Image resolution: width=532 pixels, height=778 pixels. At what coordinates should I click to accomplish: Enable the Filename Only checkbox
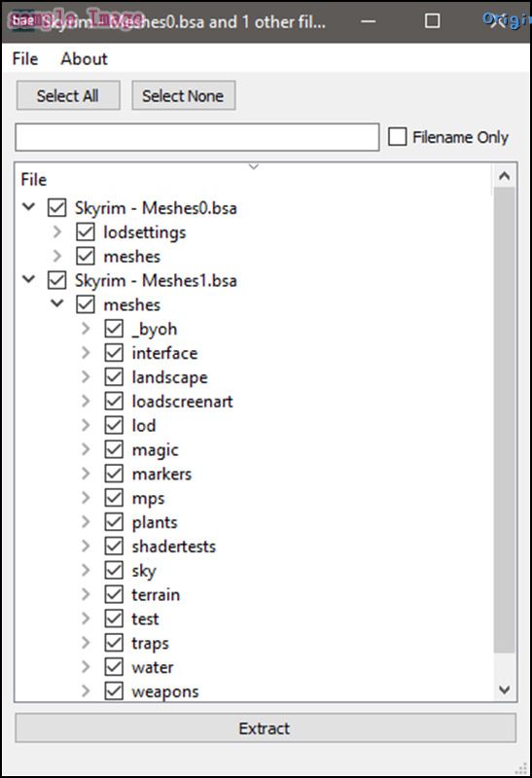click(397, 137)
